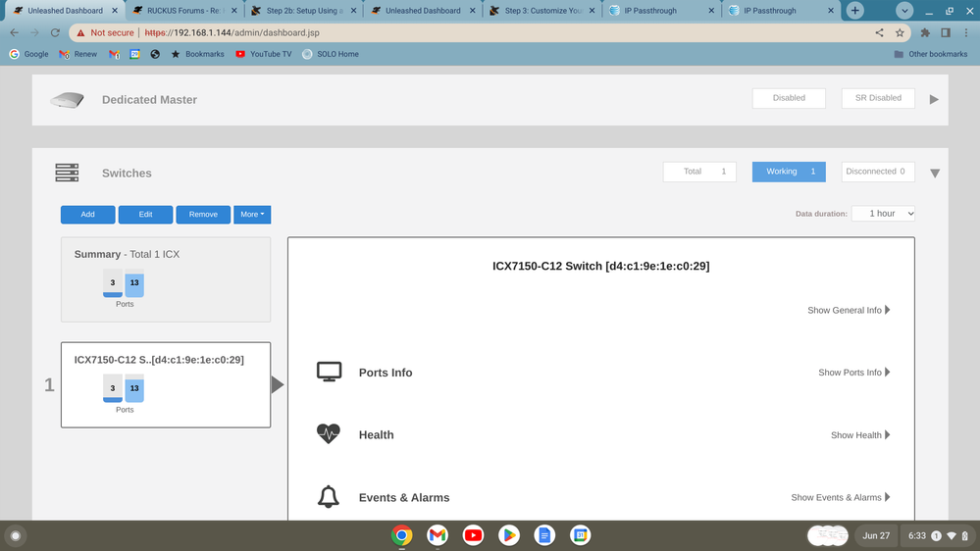Open the browser side panel icon
This screenshot has width=980, height=551.
coord(946,32)
